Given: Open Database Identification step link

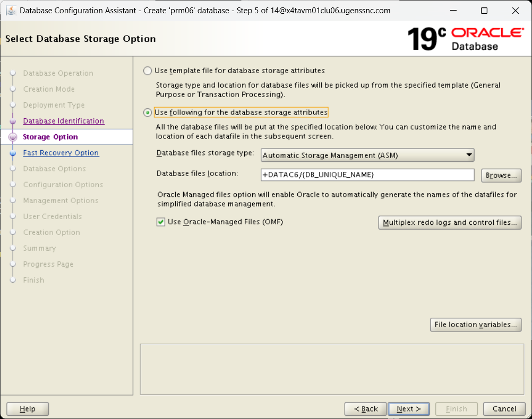Looking at the screenshot, I should [x=63, y=121].
